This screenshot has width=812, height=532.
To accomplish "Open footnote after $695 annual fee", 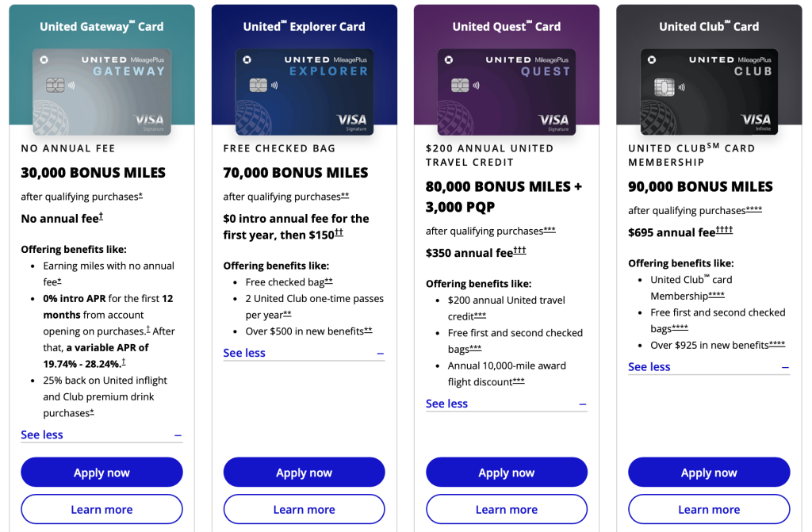I will pos(725,230).
